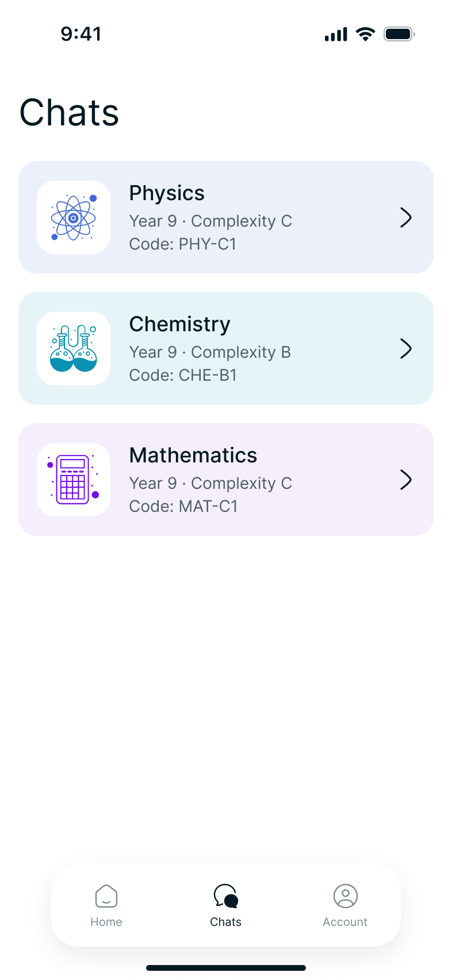The height and width of the screenshot is (980, 452).
Task: Click the Chemistry flasks icon
Action: 74,349
